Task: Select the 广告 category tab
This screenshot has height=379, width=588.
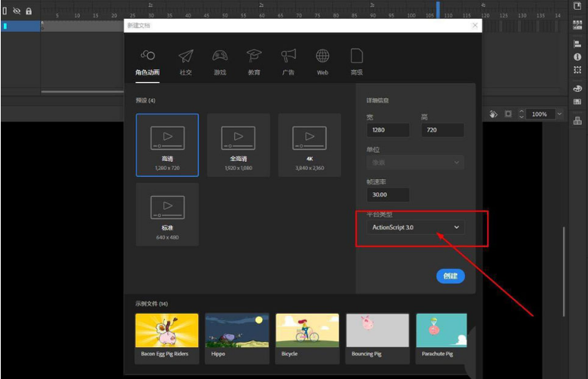Action: [x=288, y=63]
